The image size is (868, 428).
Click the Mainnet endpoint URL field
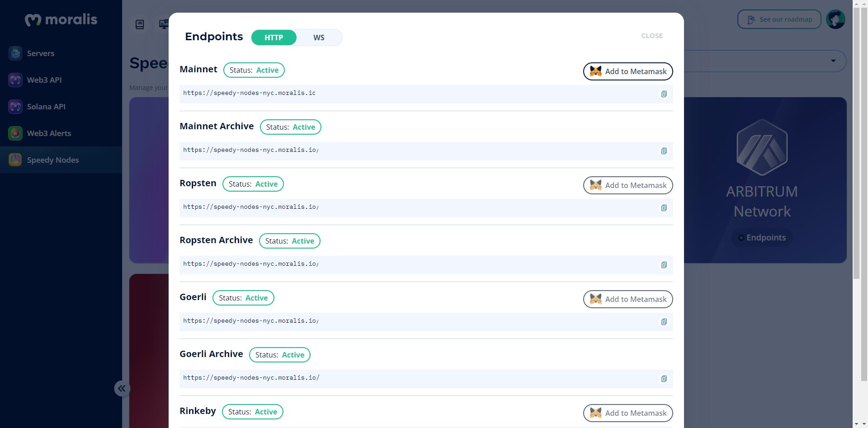(426, 94)
